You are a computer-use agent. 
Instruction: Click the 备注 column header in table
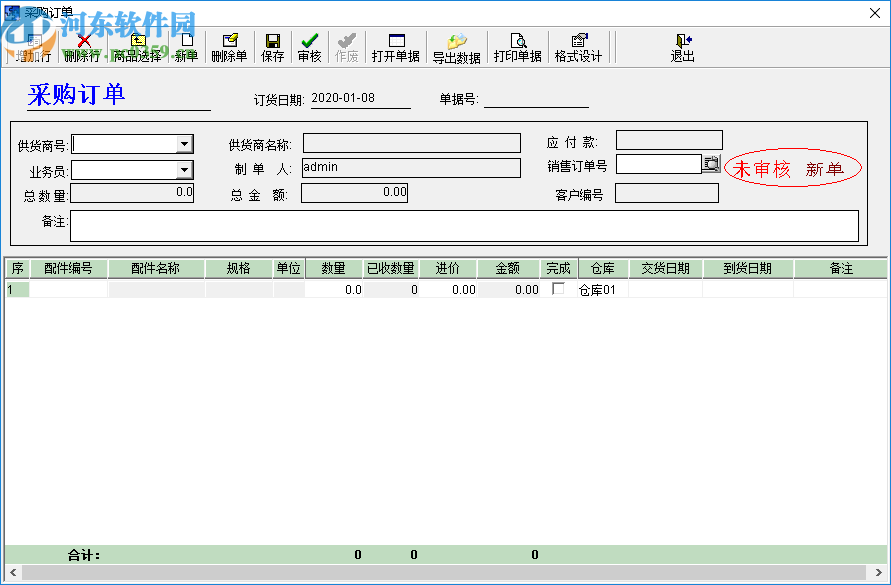coord(841,268)
